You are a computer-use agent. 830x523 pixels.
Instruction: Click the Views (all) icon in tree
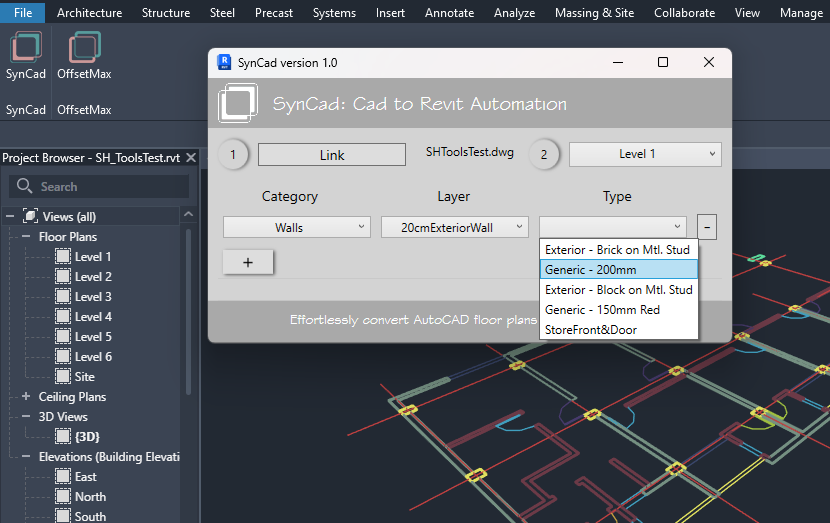(30, 216)
